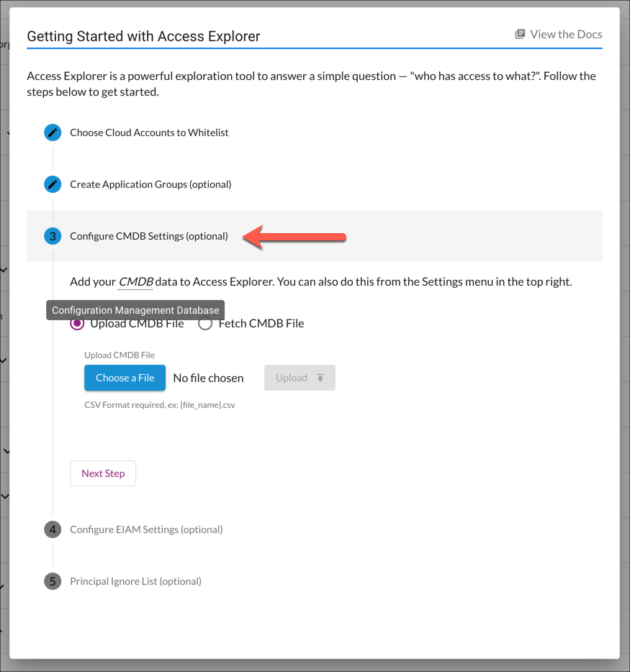Click the italic CMDB abbreviation
The height and width of the screenshot is (672, 630).
click(x=135, y=282)
